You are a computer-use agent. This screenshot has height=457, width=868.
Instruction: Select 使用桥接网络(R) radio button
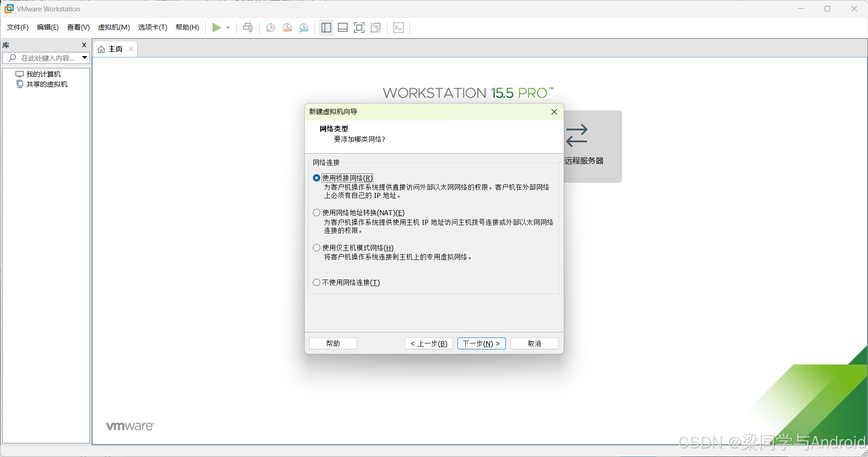(x=317, y=178)
